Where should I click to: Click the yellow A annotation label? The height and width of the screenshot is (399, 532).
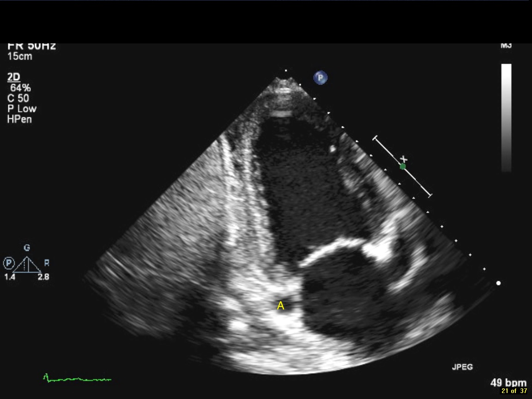280,305
